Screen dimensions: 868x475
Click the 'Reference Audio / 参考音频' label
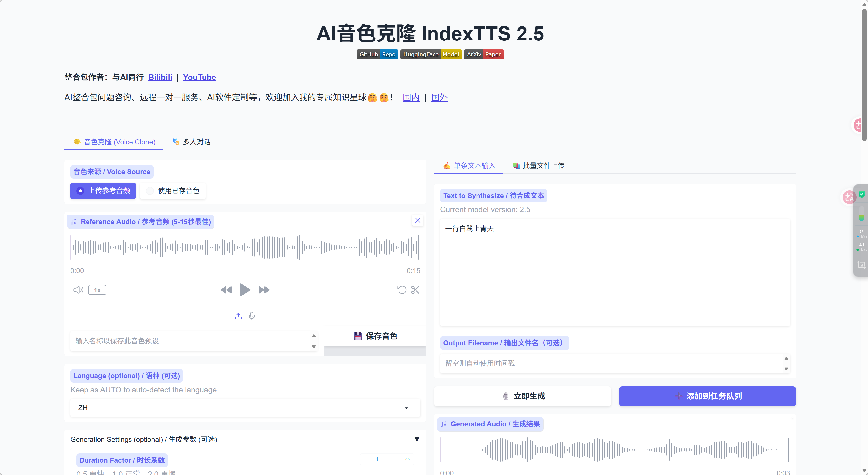141,222
